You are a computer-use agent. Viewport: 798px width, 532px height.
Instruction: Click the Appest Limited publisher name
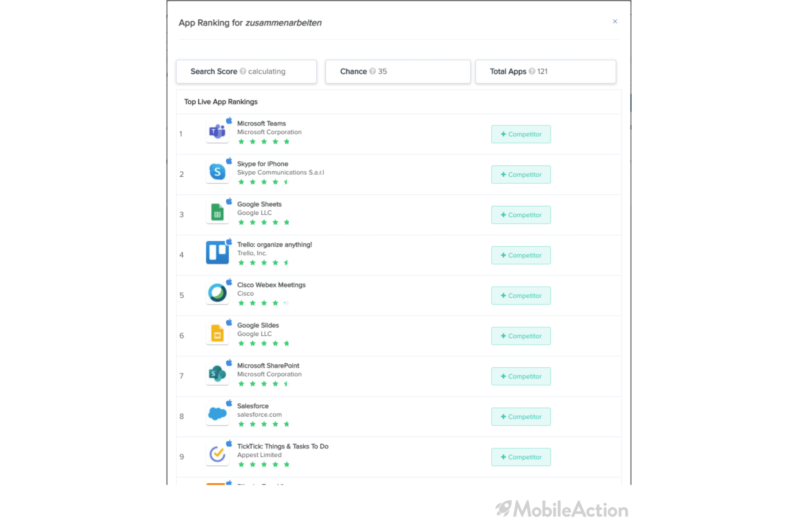pyautogui.click(x=259, y=455)
